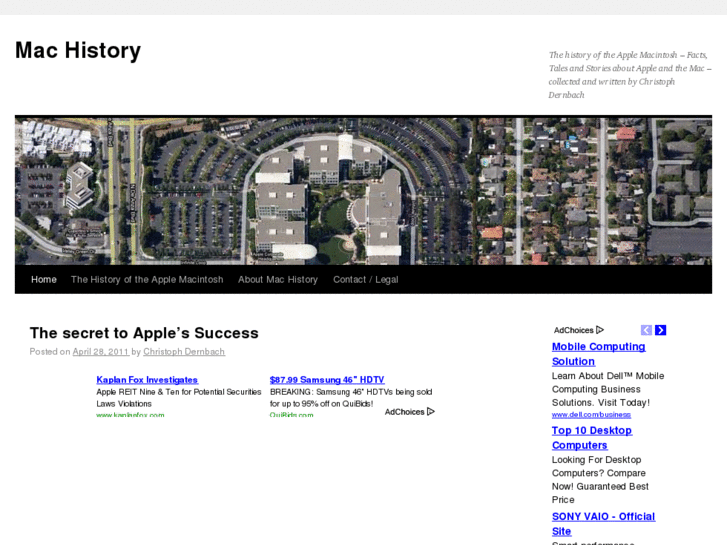The width and height of the screenshot is (727, 545).
Task: Click the QuiBids.com ad URL
Action: 291,414
